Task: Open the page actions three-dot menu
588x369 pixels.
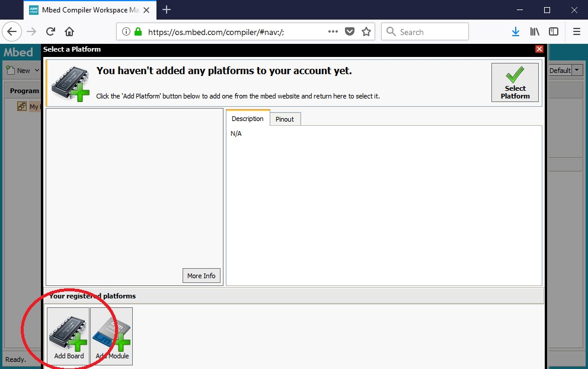Action: pos(333,31)
